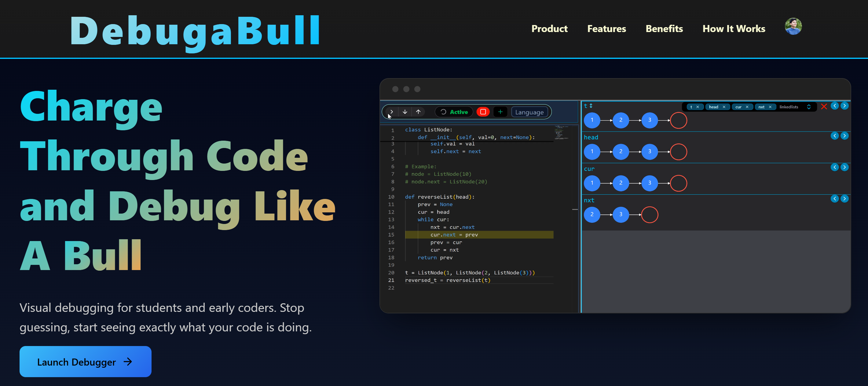The image size is (868, 386).
Task: Click the red X clear icon
Action: [x=824, y=107]
